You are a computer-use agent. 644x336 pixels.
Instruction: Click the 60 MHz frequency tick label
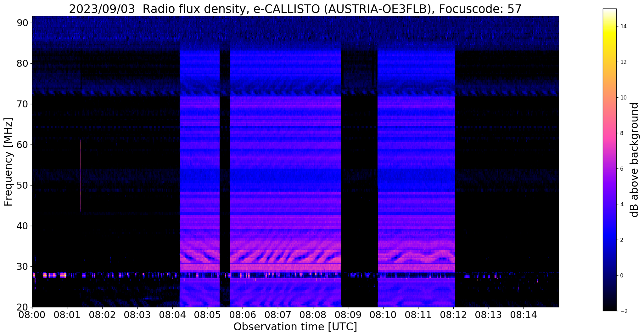point(23,145)
